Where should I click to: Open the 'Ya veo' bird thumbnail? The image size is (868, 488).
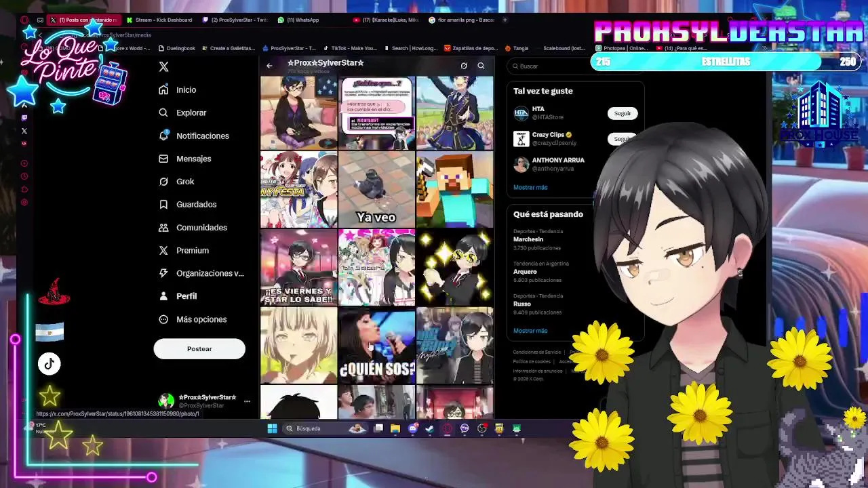376,190
